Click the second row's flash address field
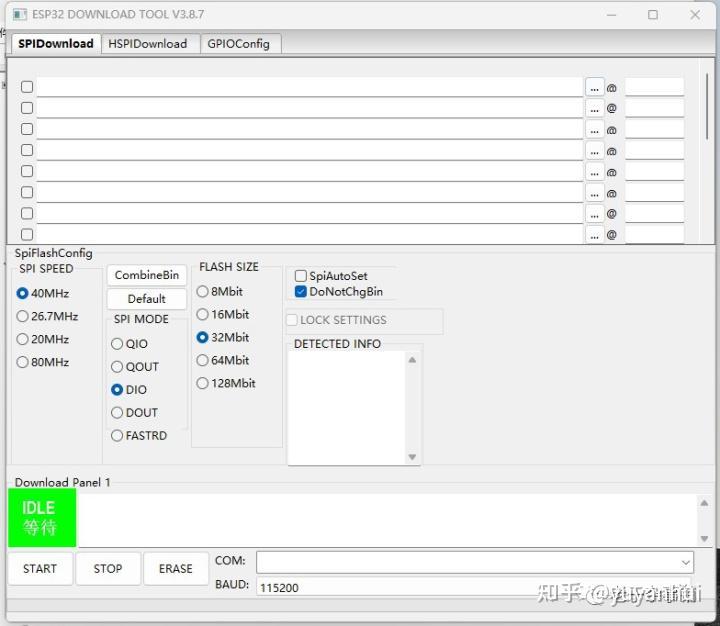720x626 pixels. tap(654, 108)
